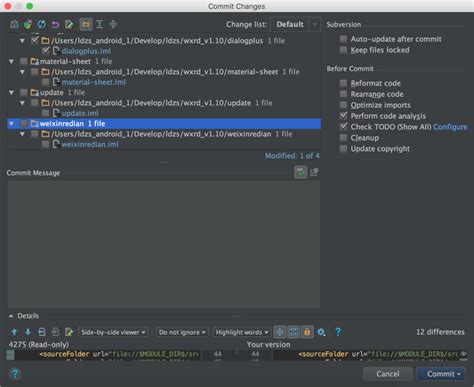Viewport: 474px width, 387px height.
Task: Check the weixinredian module checkbox
Action: [x=24, y=123]
